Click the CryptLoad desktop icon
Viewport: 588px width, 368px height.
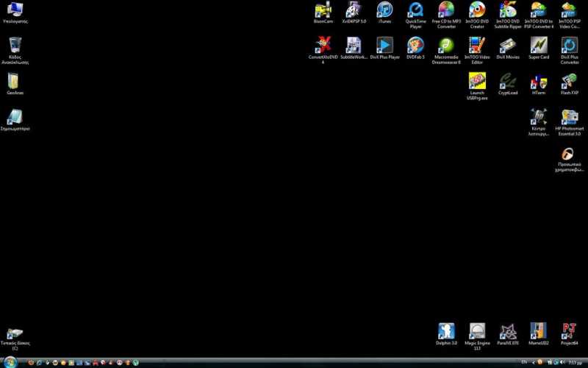(x=508, y=81)
